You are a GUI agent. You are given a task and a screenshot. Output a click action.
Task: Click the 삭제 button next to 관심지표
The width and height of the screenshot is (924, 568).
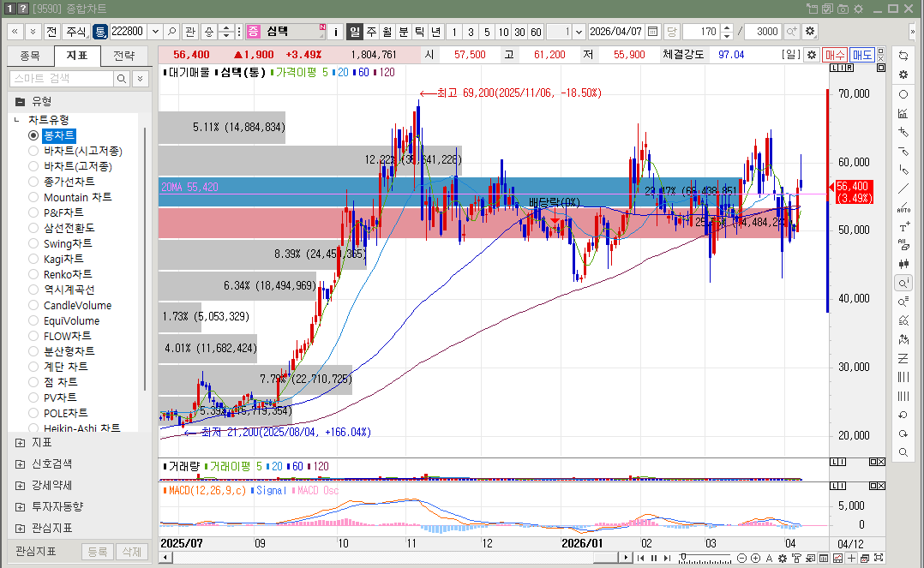(x=132, y=552)
